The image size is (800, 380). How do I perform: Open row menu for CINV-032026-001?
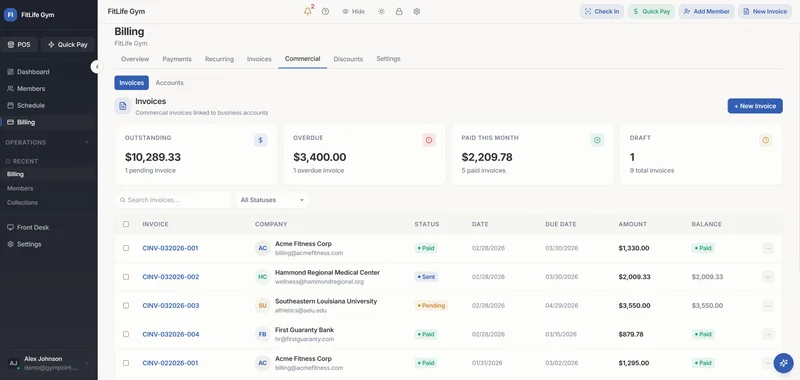tap(768, 248)
